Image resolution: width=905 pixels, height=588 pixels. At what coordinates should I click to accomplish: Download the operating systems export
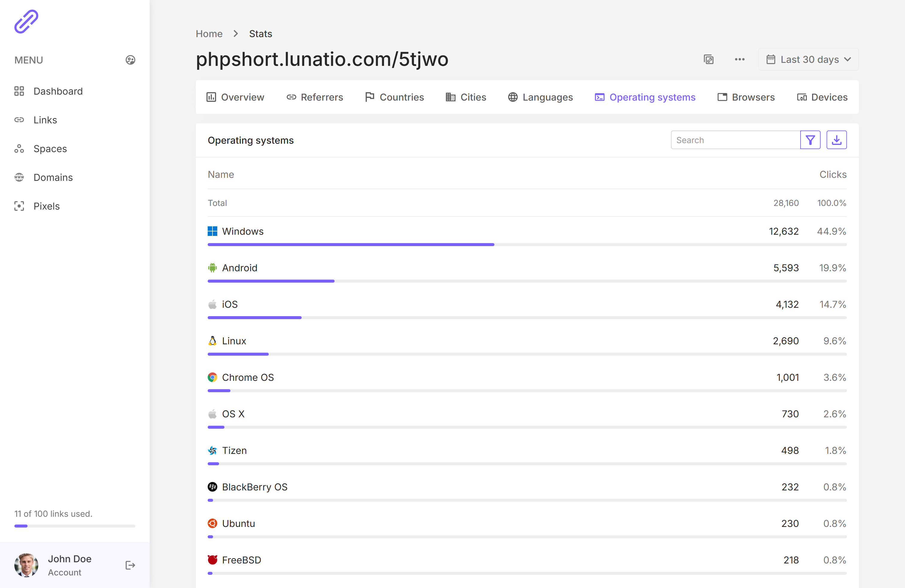(836, 140)
